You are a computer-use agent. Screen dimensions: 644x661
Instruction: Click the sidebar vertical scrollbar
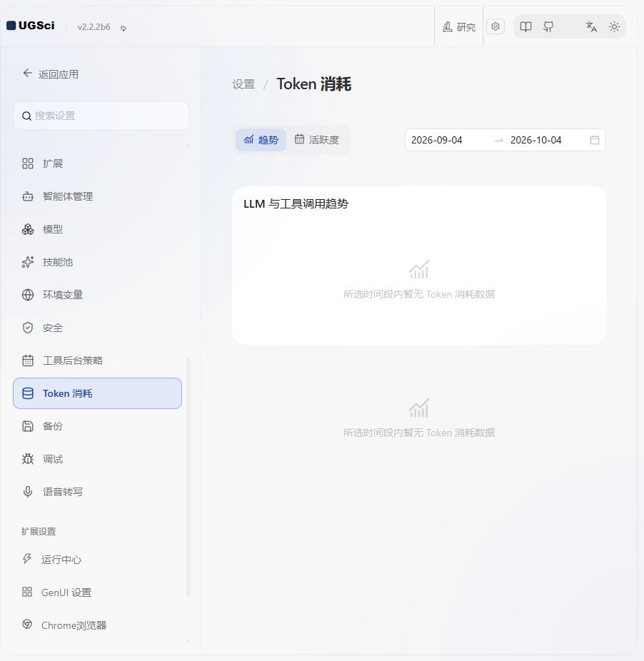(188, 478)
